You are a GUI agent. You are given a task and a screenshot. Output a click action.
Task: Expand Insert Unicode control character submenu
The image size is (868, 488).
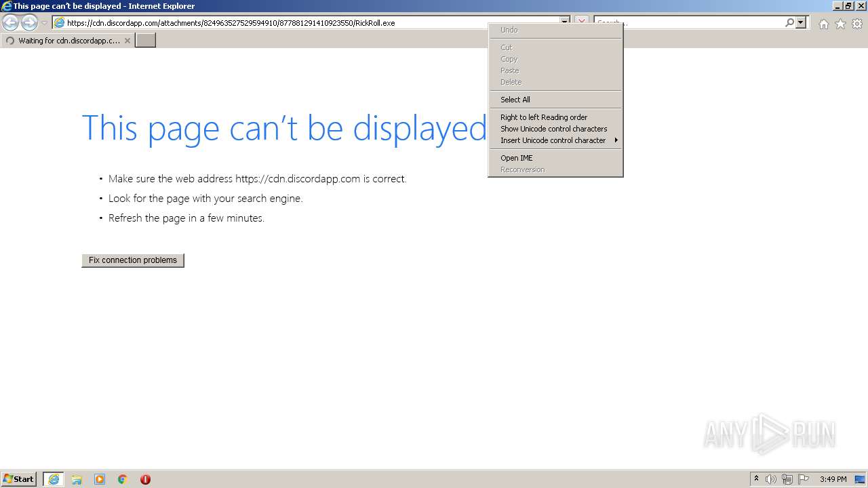[x=555, y=140]
